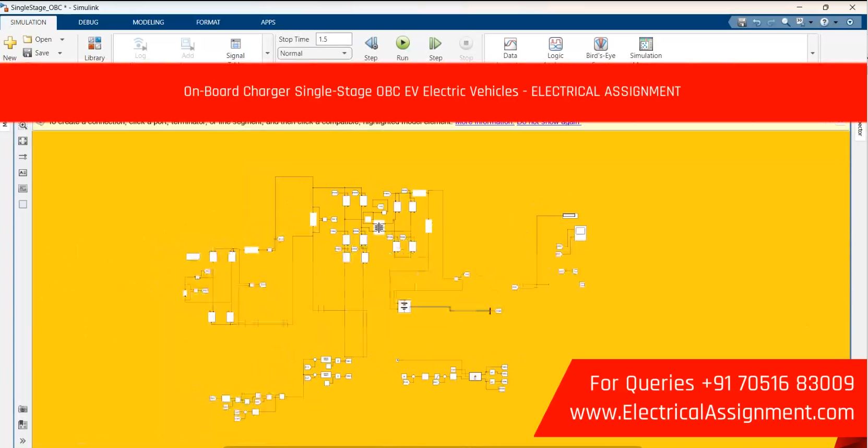The height and width of the screenshot is (448, 868).
Task: Step the simulation forward
Action: tap(435, 49)
